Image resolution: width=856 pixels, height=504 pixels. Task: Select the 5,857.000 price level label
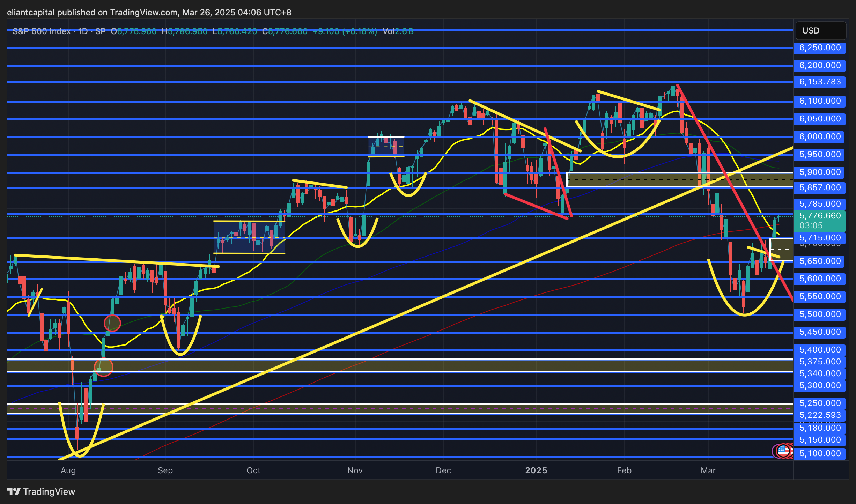tap(820, 188)
